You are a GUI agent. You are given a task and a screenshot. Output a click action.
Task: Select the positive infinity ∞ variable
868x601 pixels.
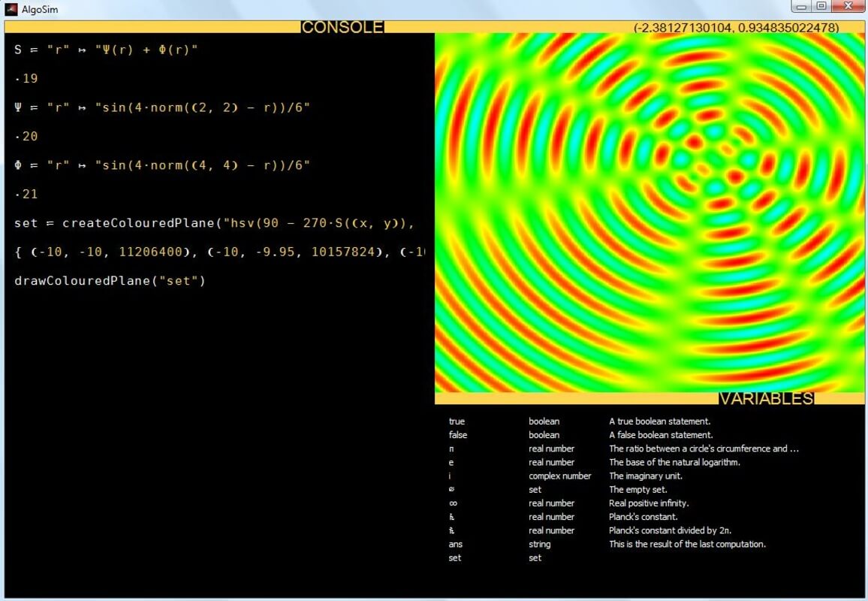453,503
